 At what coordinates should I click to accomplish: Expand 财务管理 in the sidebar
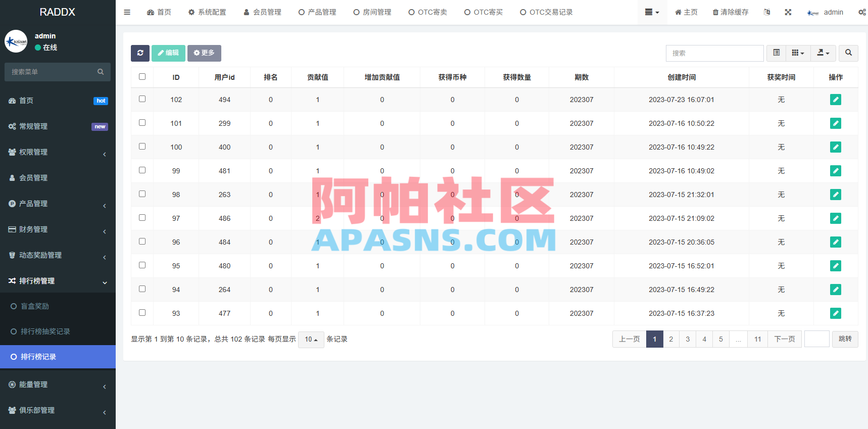58,229
